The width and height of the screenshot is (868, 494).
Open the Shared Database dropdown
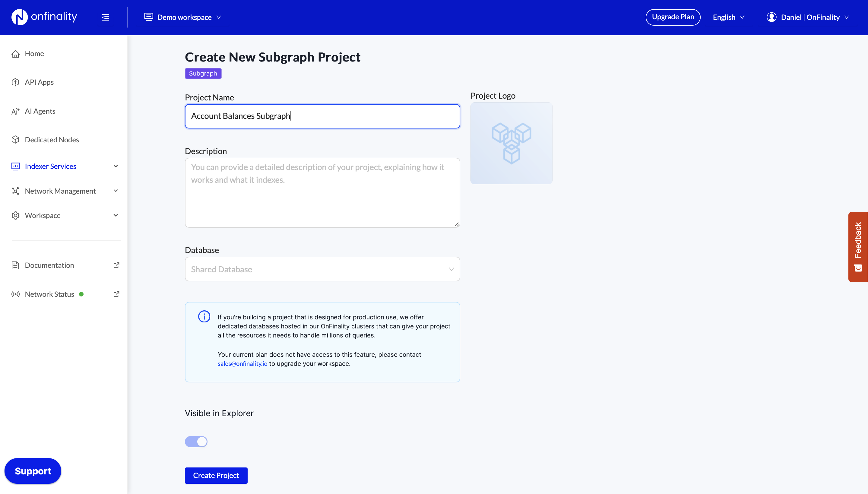click(322, 269)
